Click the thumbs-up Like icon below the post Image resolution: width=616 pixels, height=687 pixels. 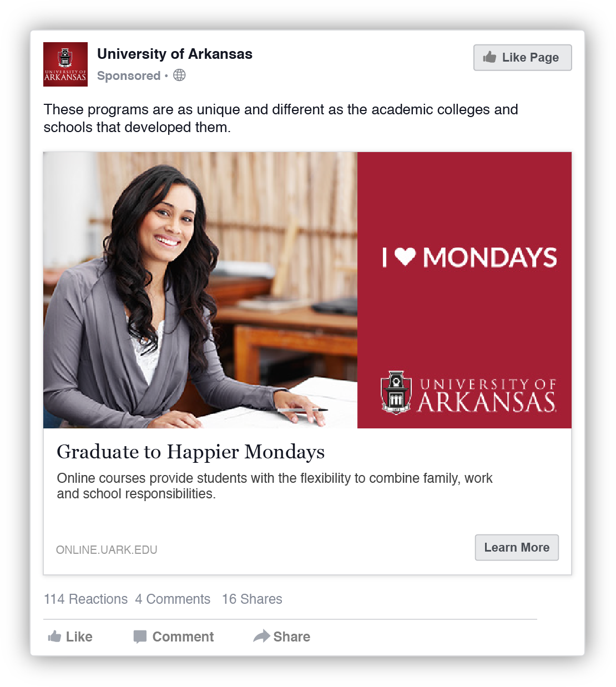54,637
